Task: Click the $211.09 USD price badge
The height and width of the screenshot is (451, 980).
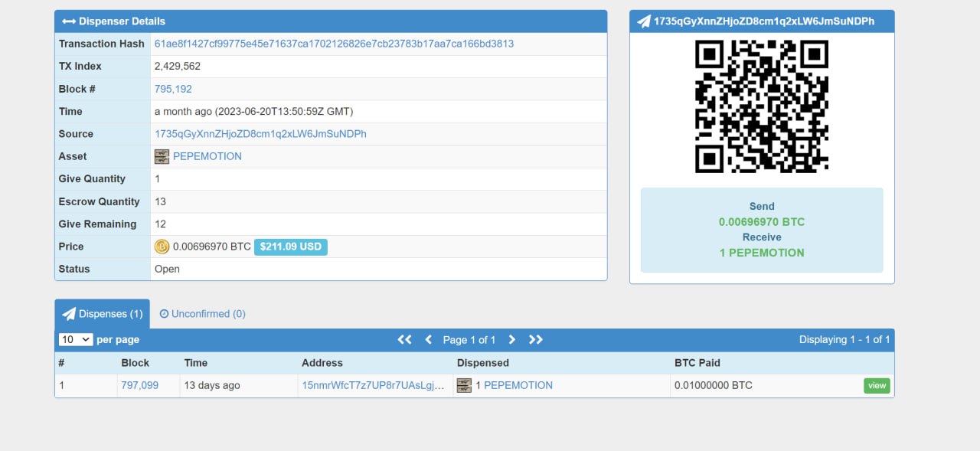Action: click(x=291, y=247)
